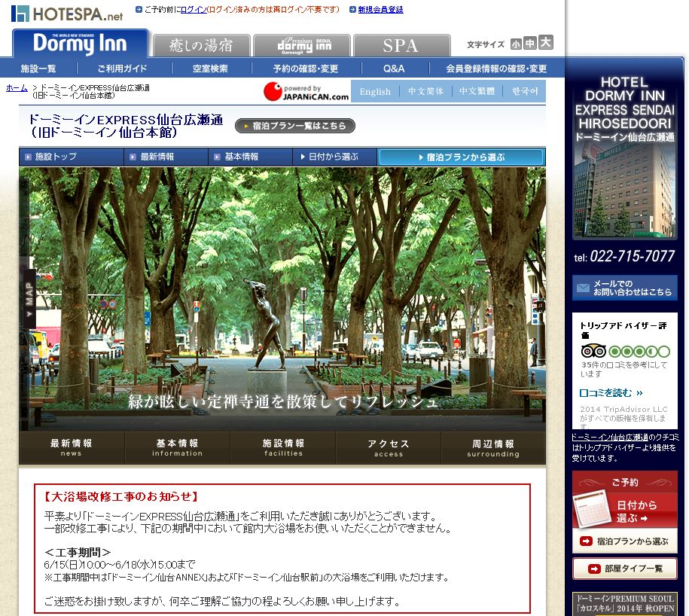
Task: Open 予約の確認・変更 menu item
Action: (306, 69)
